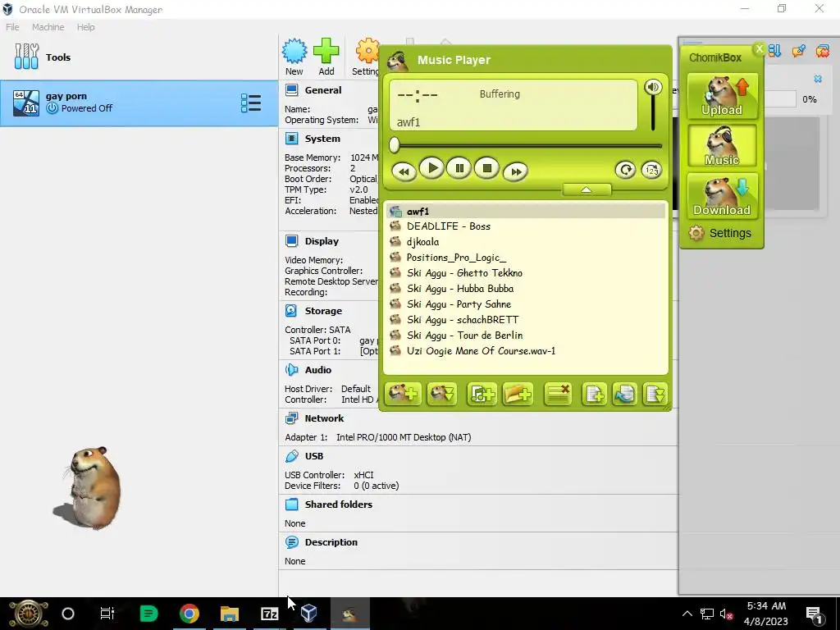Open ChomikBox Upload panel
The width and height of the screenshot is (840, 630).
click(722, 96)
